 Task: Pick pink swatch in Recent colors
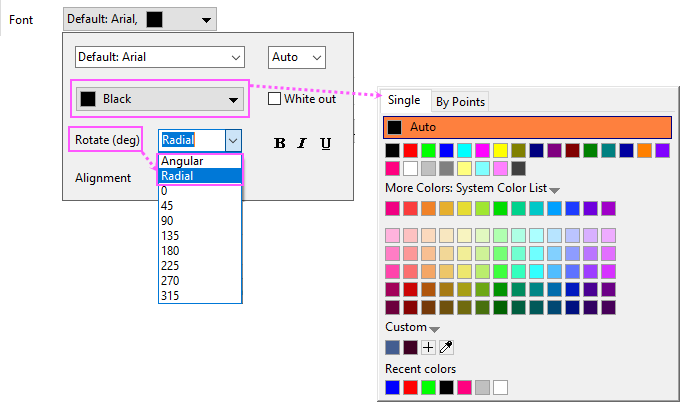tap(465, 387)
